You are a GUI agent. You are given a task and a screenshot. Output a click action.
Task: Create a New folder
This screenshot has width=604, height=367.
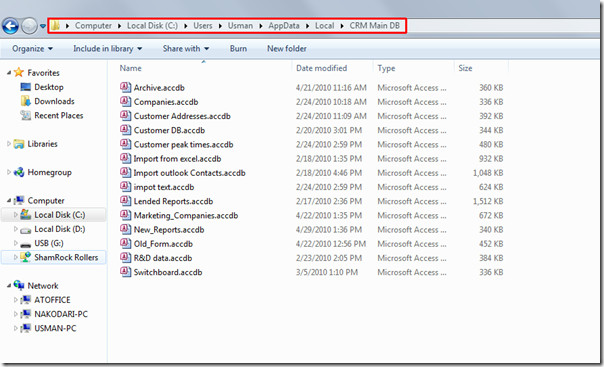click(287, 49)
